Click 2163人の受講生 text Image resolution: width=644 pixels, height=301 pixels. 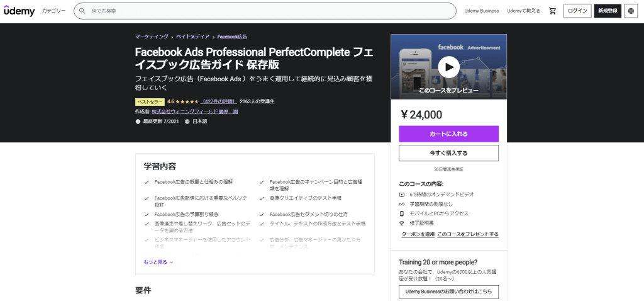pos(257,101)
